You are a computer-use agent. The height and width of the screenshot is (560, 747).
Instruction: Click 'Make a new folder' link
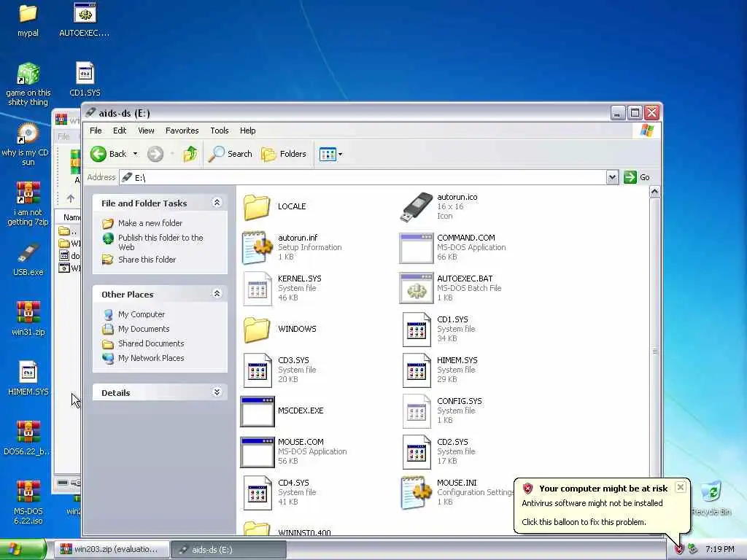150,223
